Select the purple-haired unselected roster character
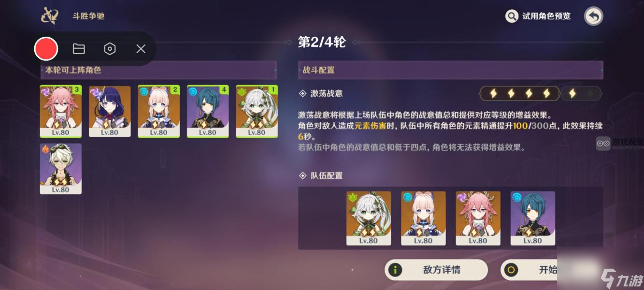644x290 pixels. pos(110,112)
